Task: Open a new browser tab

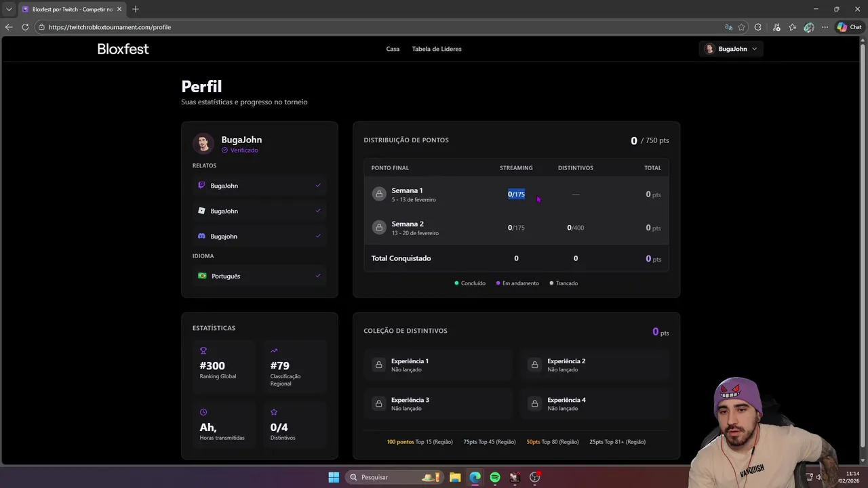Action: (x=136, y=9)
